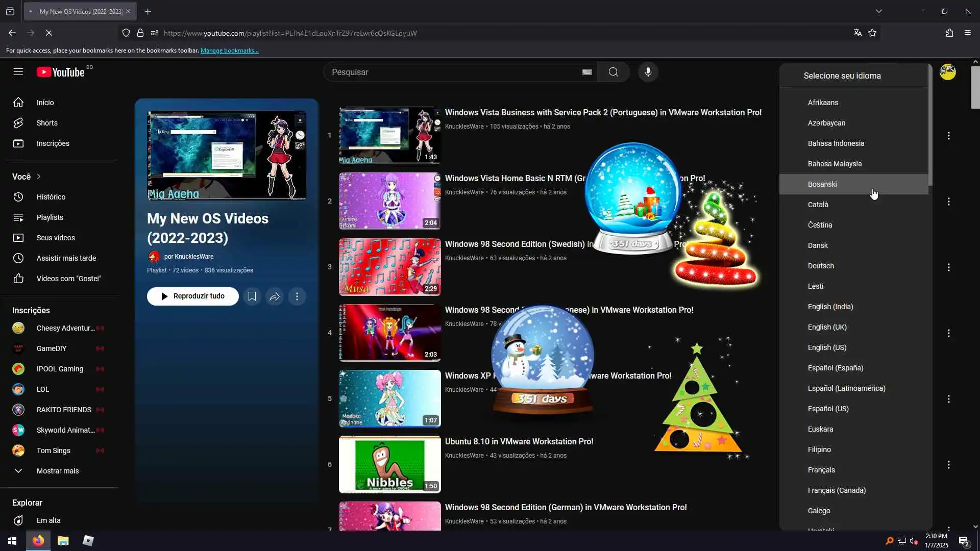Click the Firefox translate page icon
The width and height of the screenshot is (980, 551).
pos(857,33)
